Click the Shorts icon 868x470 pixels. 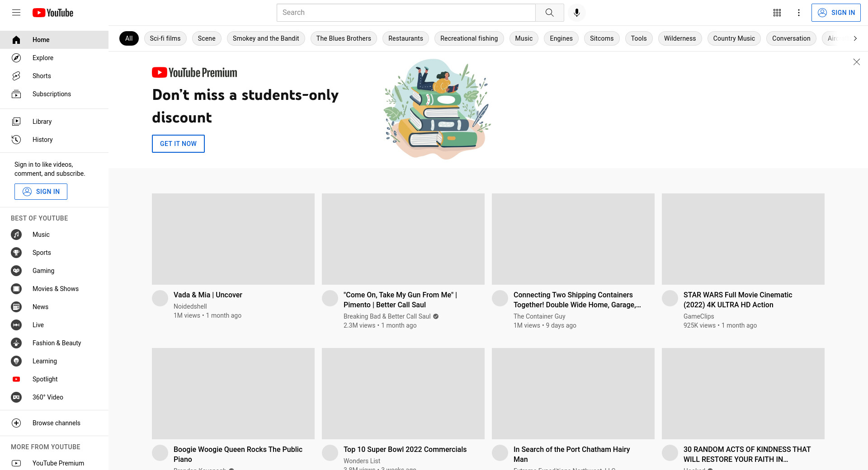point(16,76)
